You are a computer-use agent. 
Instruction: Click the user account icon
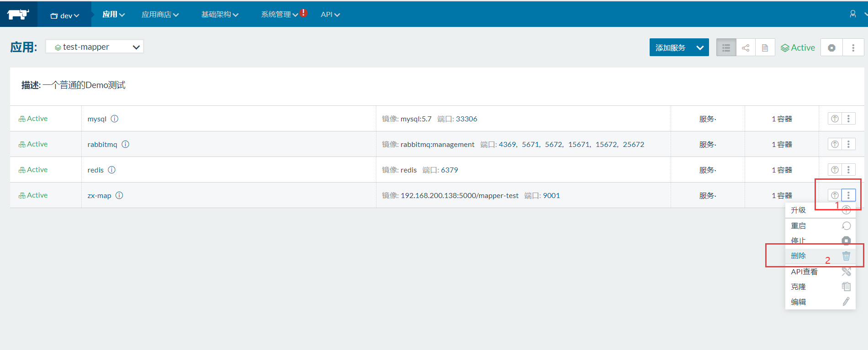pyautogui.click(x=852, y=14)
